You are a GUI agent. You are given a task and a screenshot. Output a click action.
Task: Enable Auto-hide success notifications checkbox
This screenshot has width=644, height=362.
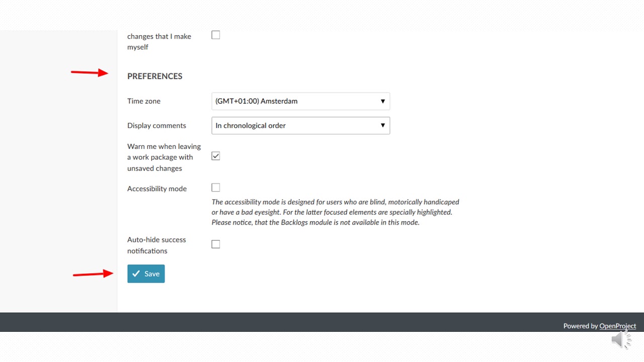click(x=216, y=244)
